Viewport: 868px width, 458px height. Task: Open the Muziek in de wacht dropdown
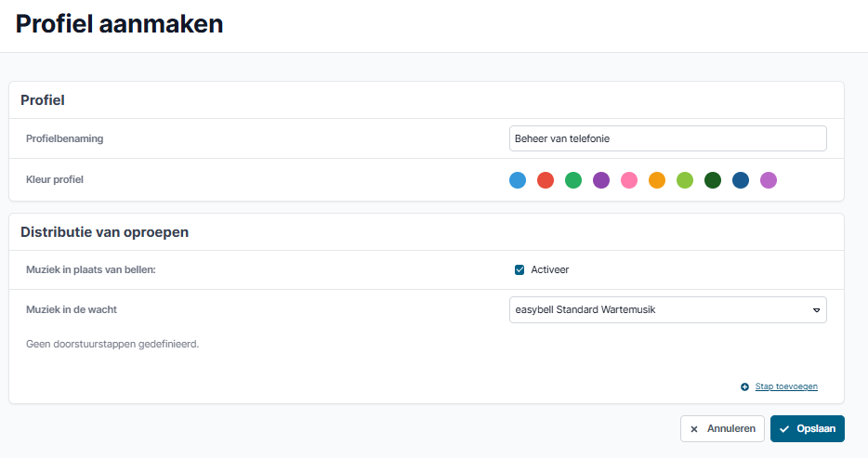pos(667,309)
